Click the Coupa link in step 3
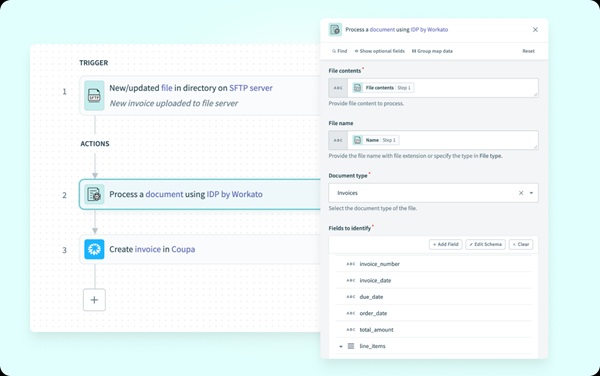The height and width of the screenshot is (376, 600). coord(183,249)
